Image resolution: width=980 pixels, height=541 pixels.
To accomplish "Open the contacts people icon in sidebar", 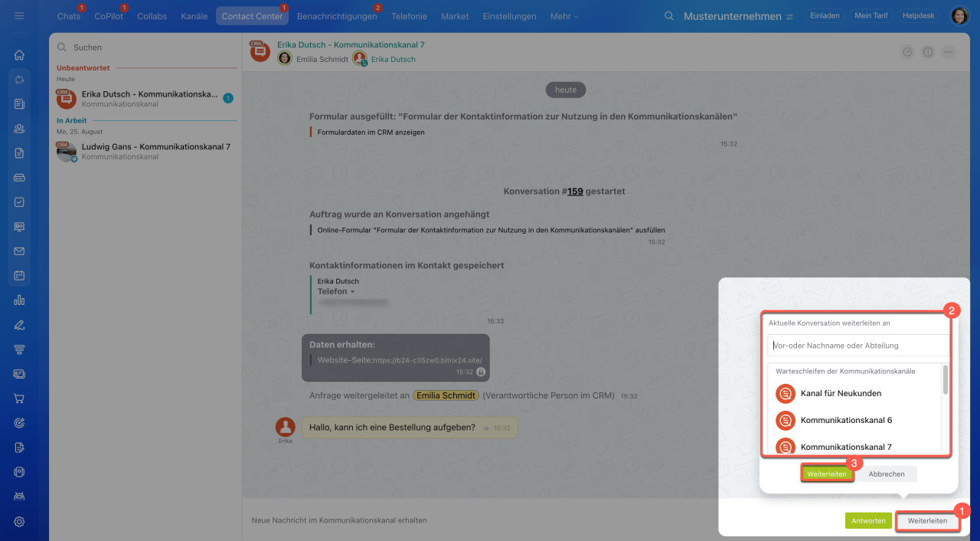I will pyautogui.click(x=19, y=128).
